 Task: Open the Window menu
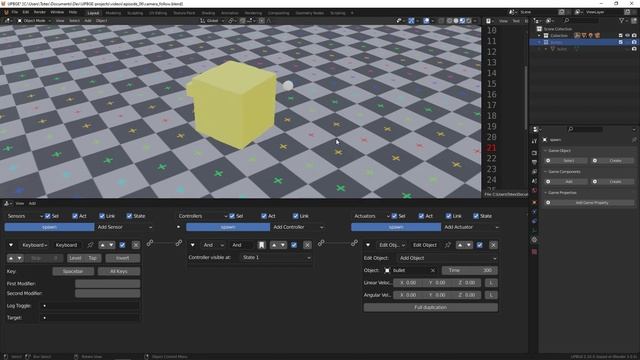tap(57, 12)
